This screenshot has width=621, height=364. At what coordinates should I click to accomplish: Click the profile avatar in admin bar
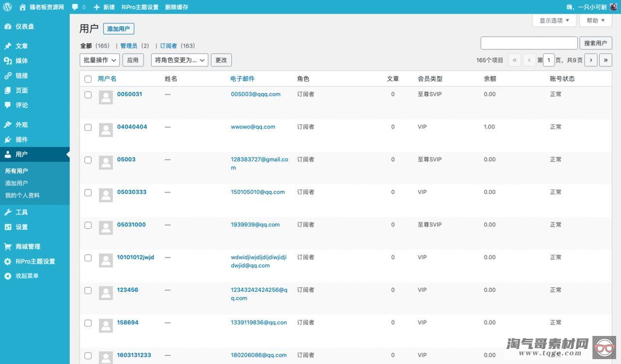pos(613,7)
